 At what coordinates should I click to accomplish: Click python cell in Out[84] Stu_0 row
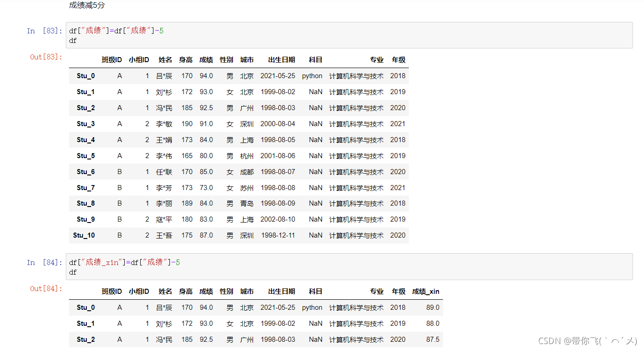click(312, 308)
